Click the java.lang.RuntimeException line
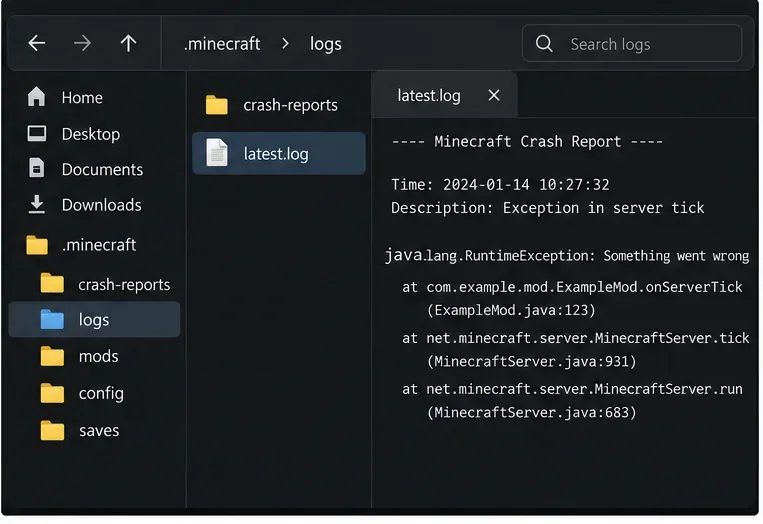The height and width of the screenshot is (524, 763). (567, 255)
